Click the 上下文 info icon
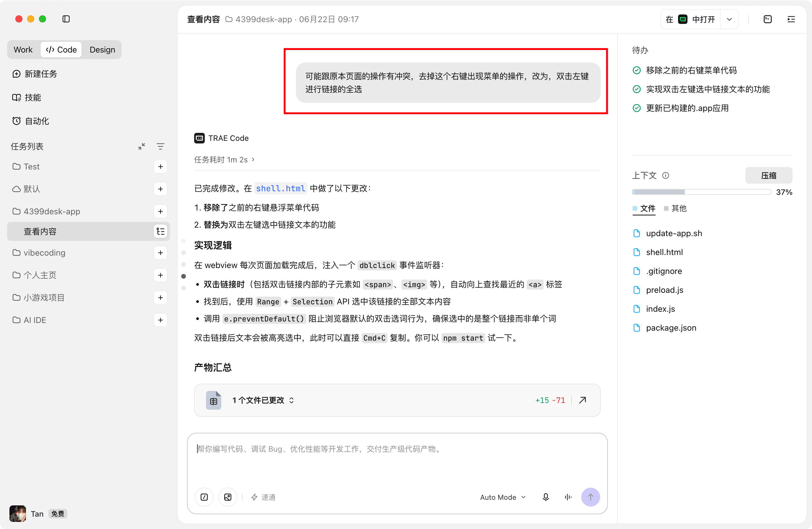The height and width of the screenshot is (529, 812). point(665,175)
